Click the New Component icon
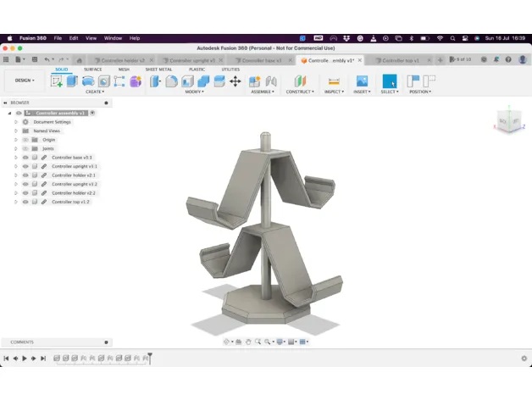 [x=254, y=81]
